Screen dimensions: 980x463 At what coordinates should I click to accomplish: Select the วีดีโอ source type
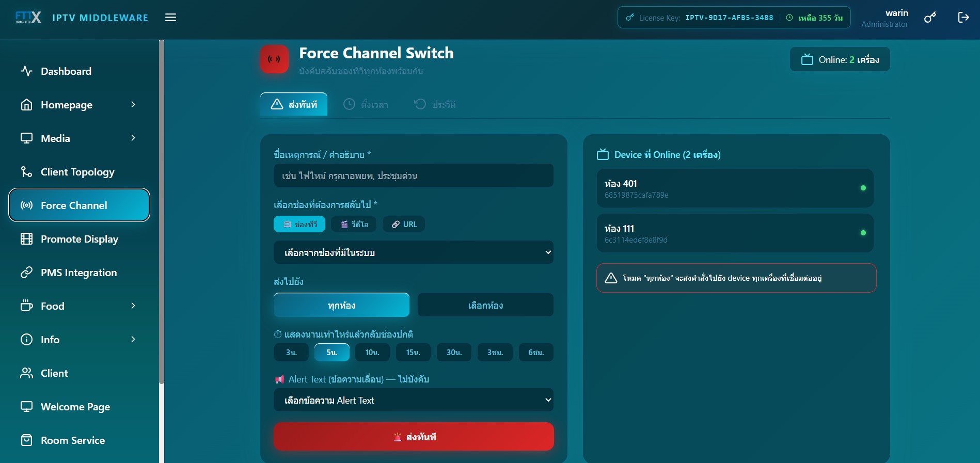click(354, 225)
